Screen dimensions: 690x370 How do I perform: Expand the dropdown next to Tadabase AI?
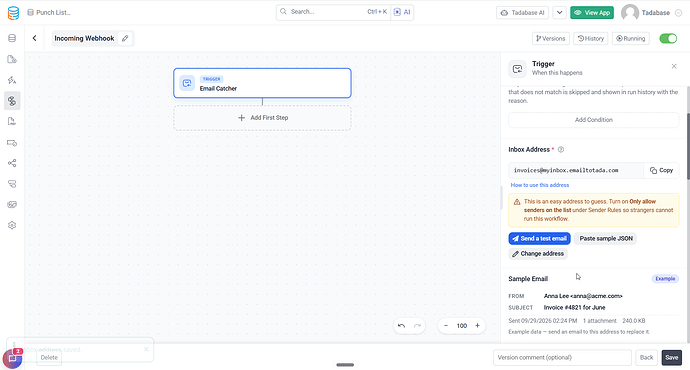[x=559, y=13]
